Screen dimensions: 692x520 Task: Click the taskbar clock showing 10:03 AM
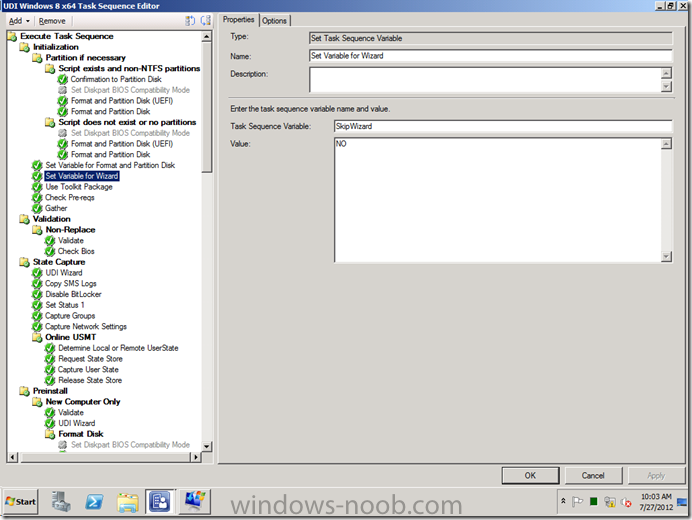point(656,502)
